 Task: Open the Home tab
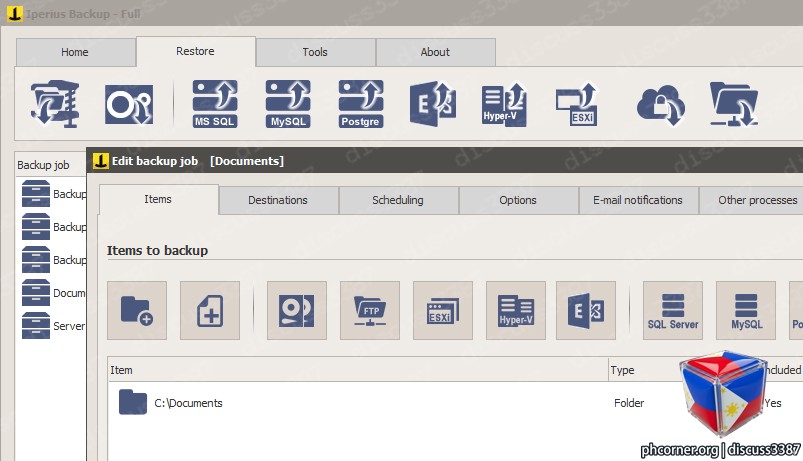click(x=75, y=52)
